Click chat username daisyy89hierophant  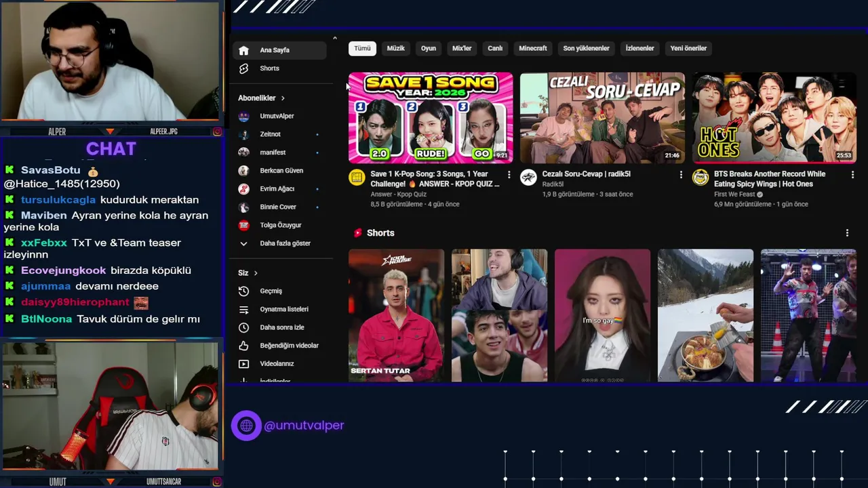[x=75, y=302]
